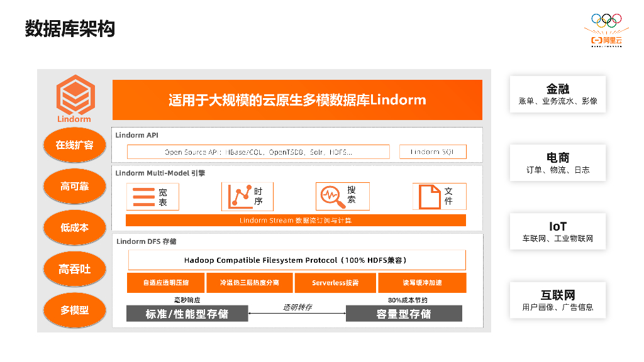Select the 在线扩容 orange oval
The image size is (644, 362).
click(74, 145)
